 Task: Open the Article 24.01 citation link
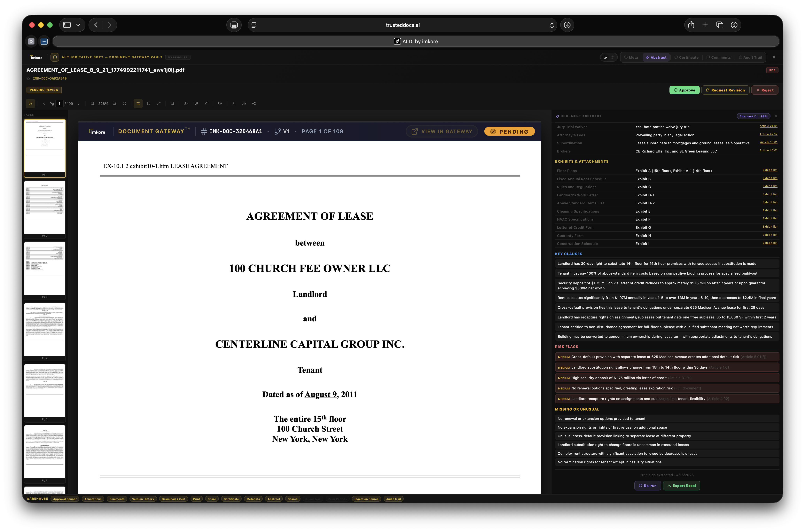pyautogui.click(x=768, y=126)
